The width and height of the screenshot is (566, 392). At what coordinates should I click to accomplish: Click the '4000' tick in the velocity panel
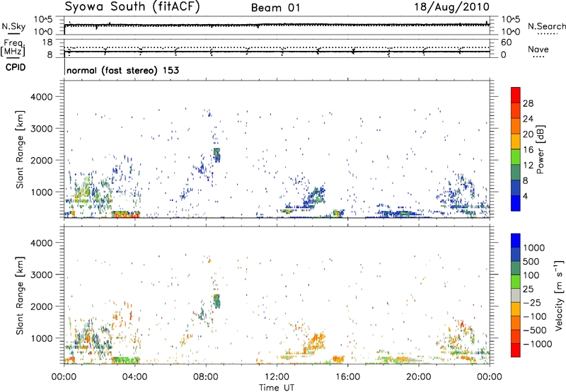pyautogui.click(x=41, y=243)
